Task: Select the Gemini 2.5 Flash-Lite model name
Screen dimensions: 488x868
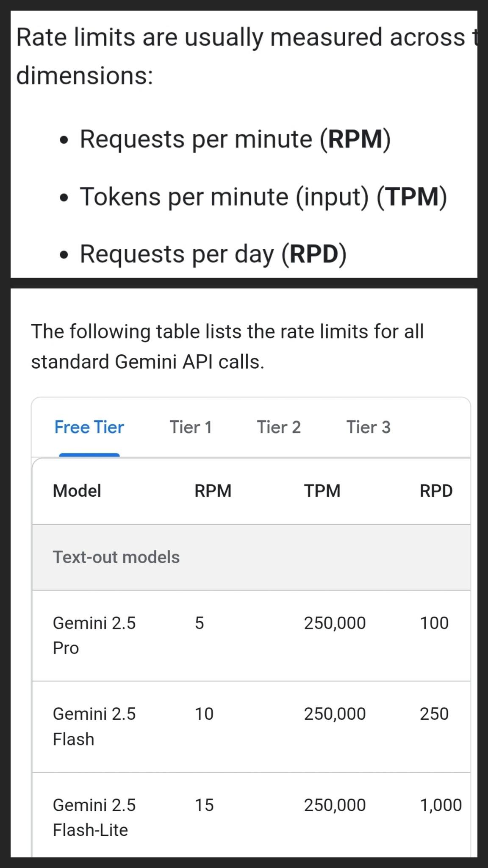Action: pos(94,817)
